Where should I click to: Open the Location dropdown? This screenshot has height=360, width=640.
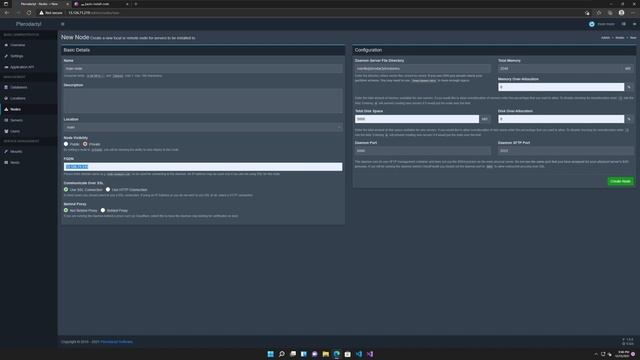coord(203,127)
